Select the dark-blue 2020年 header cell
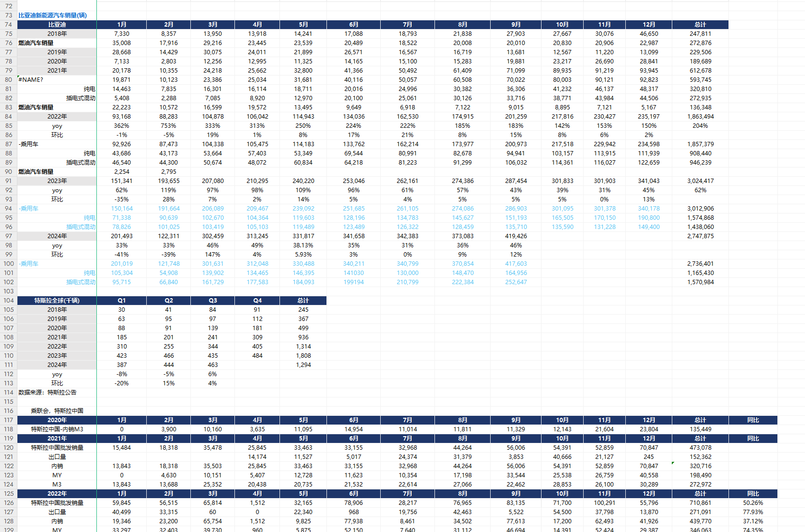This screenshot has width=805, height=532. 57,420
